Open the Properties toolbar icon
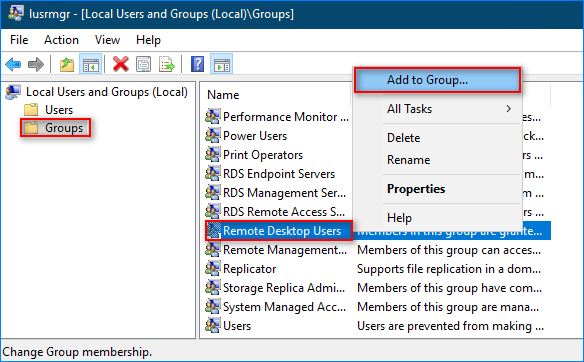The image size is (584, 362). [143, 64]
